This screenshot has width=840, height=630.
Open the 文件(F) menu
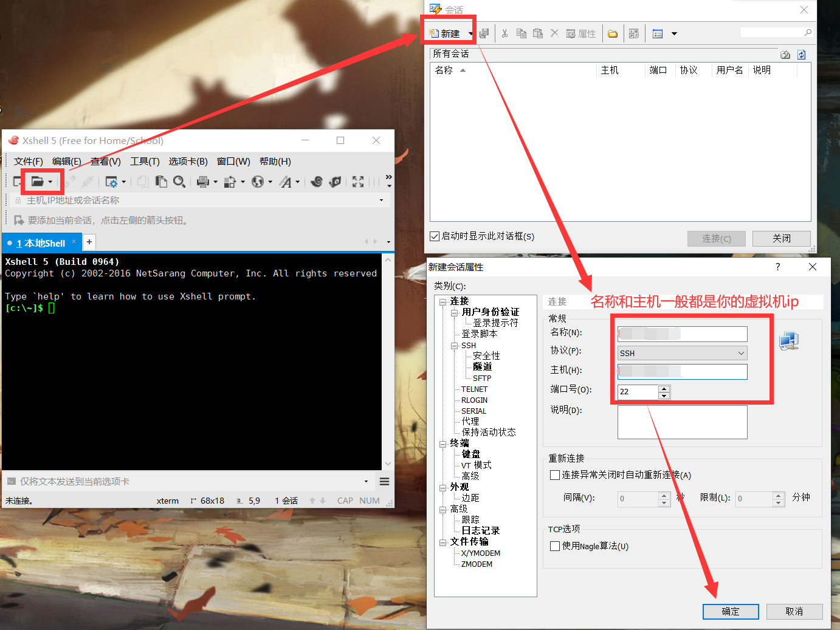coord(28,162)
